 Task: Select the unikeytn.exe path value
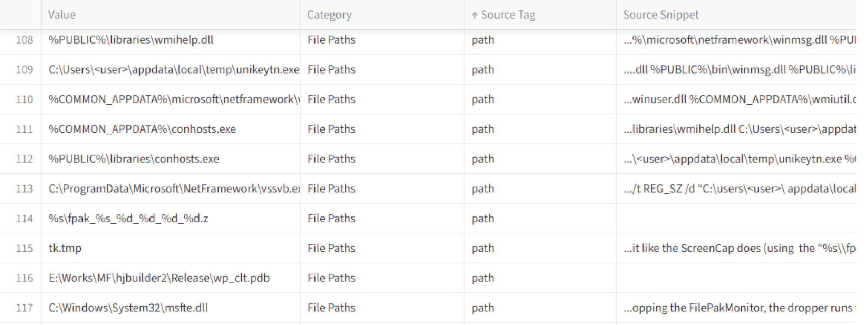coord(174,70)
